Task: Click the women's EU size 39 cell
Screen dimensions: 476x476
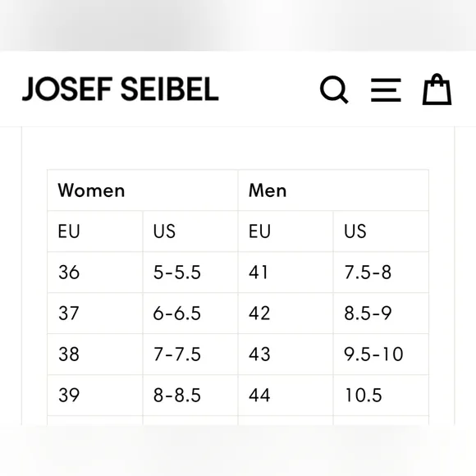Action: tap(95, 396)
